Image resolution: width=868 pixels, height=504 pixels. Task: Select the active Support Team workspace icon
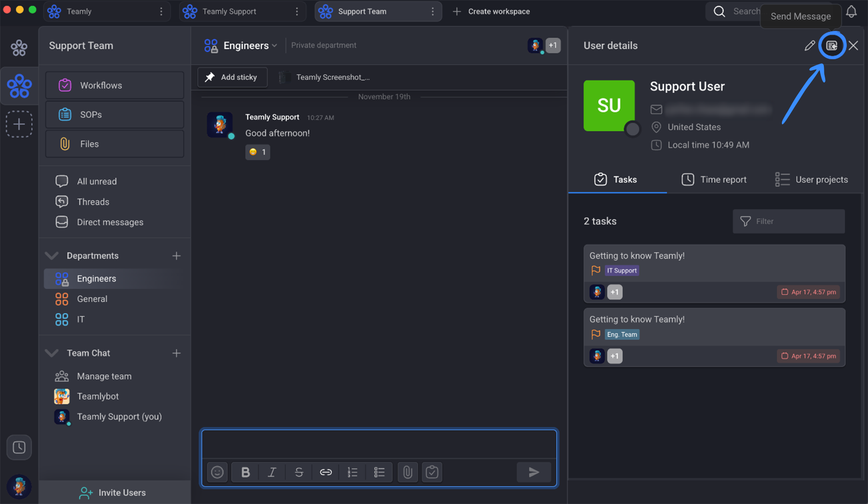click(19, 86)
